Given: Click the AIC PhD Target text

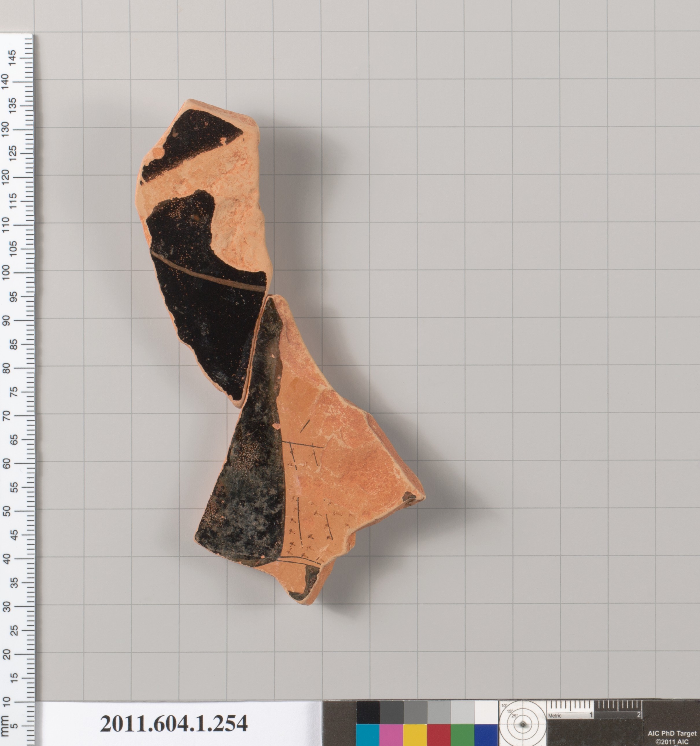Looking at the screenshot, I should click(672, 734).
